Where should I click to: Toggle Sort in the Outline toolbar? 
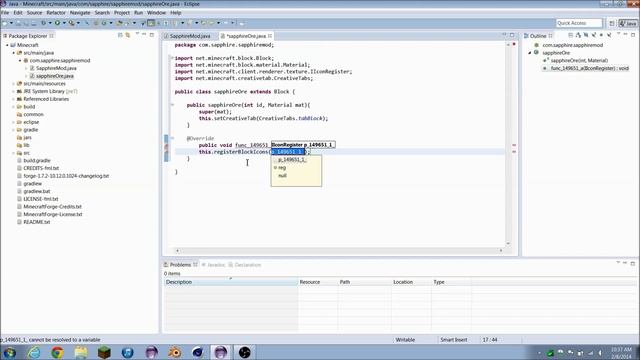(578, 36)
